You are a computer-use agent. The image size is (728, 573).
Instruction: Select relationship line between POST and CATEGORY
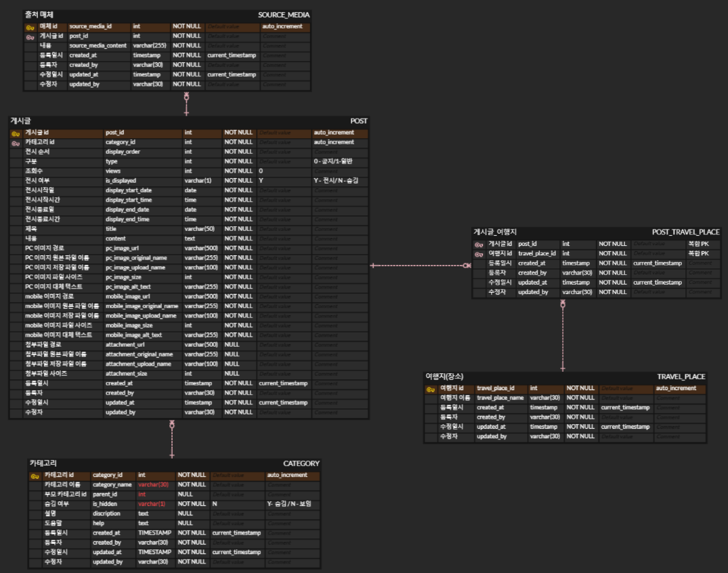pos(172,440)
